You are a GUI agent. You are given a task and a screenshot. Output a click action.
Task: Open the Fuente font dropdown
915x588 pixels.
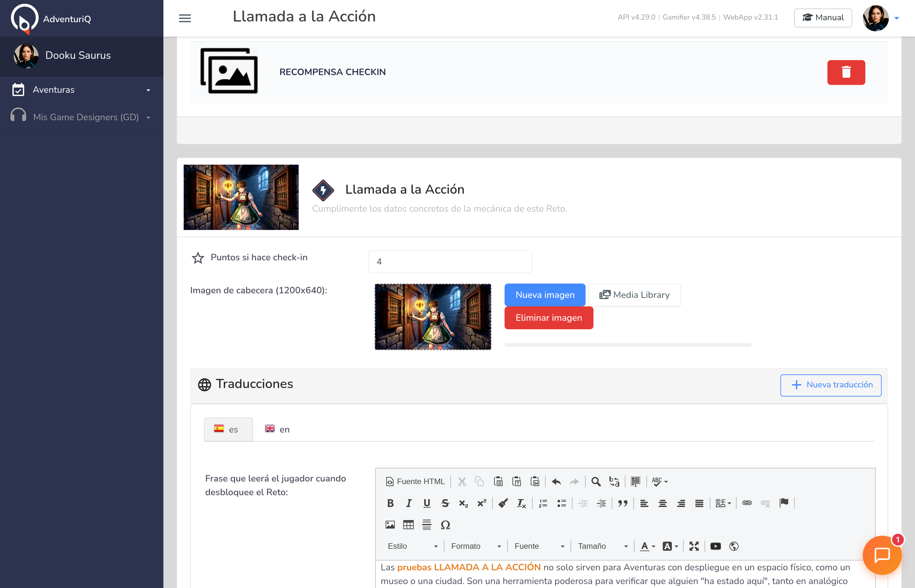(539, 547)
